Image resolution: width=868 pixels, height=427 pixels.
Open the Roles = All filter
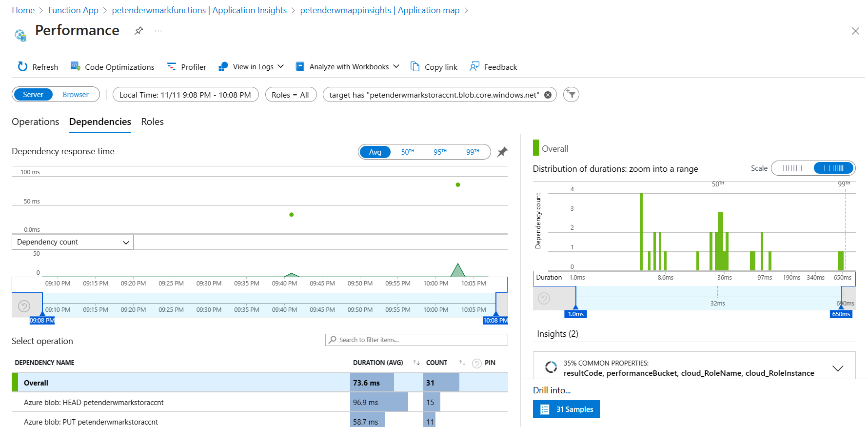(291, 95)
